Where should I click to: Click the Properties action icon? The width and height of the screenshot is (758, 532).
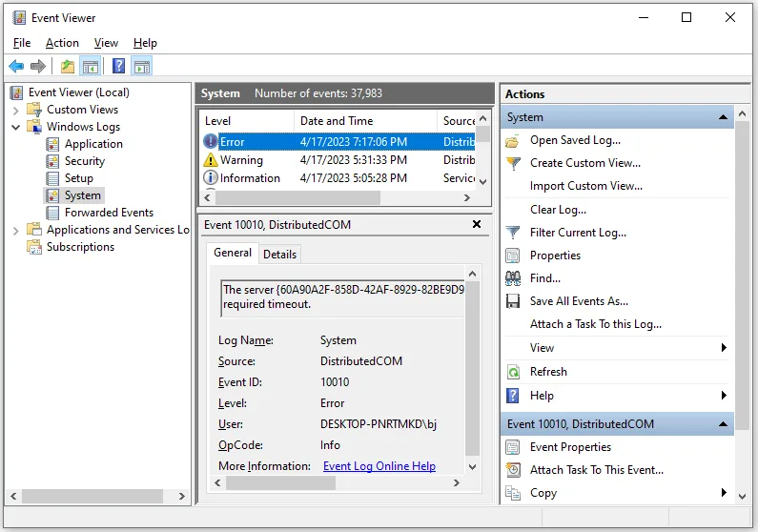coord(513,256)
